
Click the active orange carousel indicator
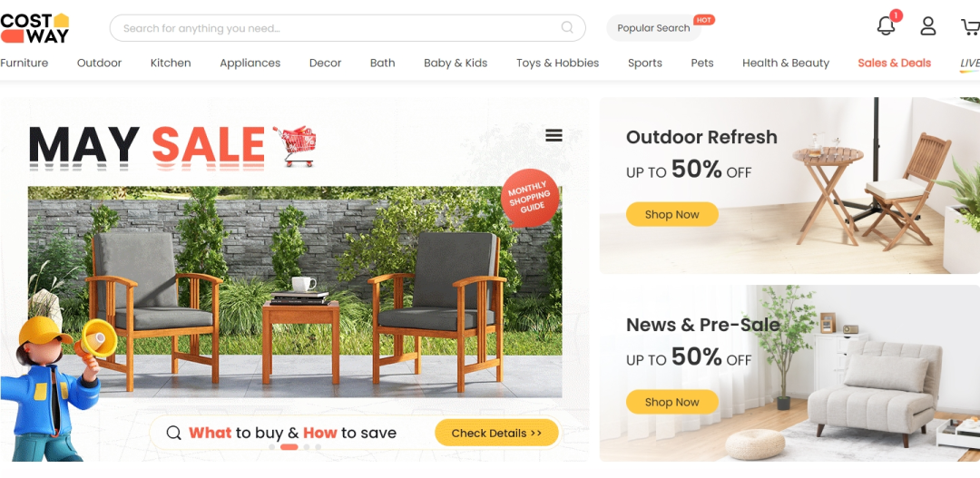pos(289,447)
